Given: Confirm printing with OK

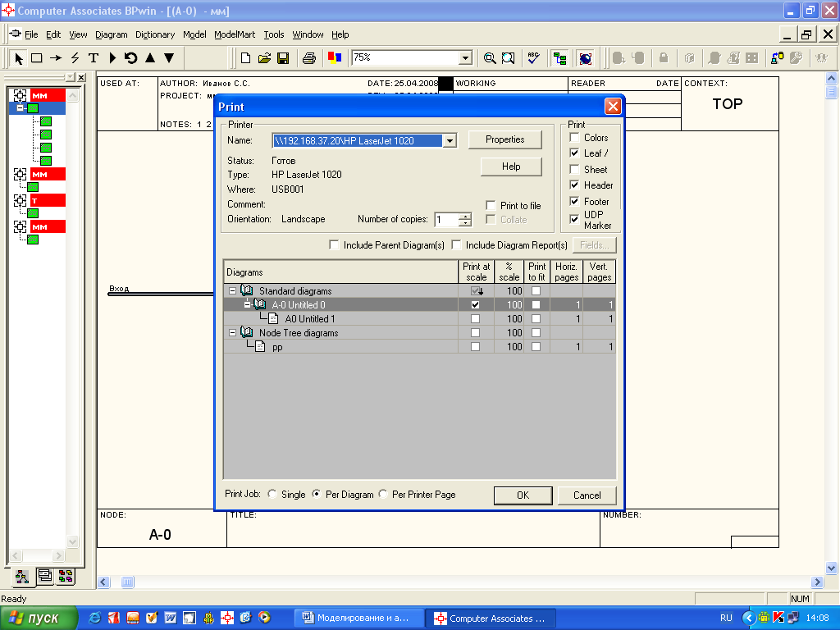Looking at the screenshot, I should [x=523, y=495].
